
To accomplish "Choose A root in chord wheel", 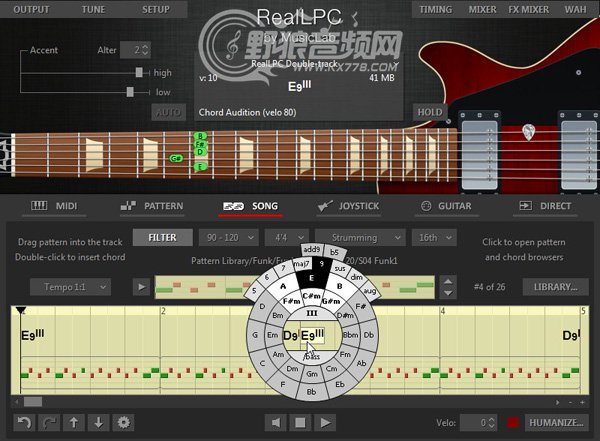I will coord(283,286).
